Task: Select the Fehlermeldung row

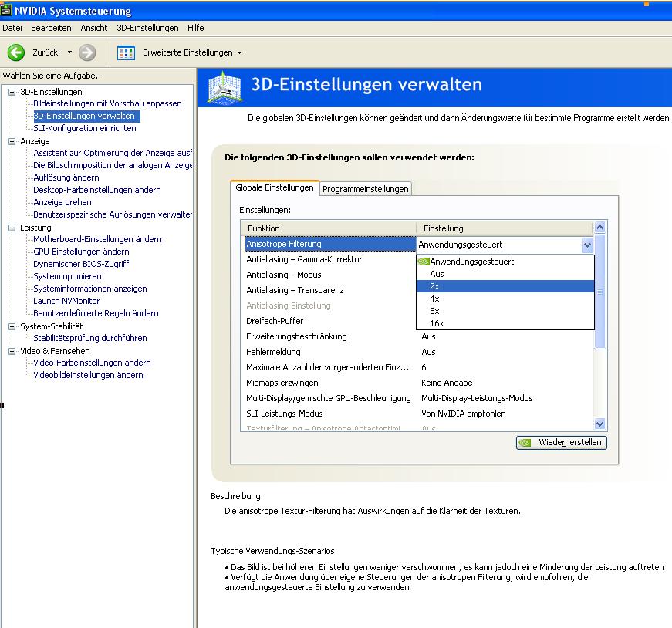Action: (x=418, y=352)
